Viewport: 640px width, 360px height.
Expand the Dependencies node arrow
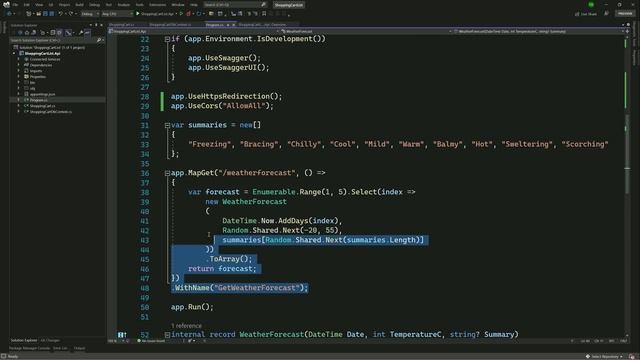coord(18,65)
